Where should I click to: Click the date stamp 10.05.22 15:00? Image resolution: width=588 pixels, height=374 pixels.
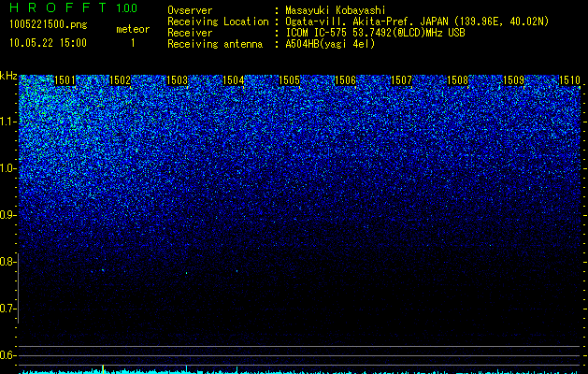pyautogui.click(x=48, y=43)
